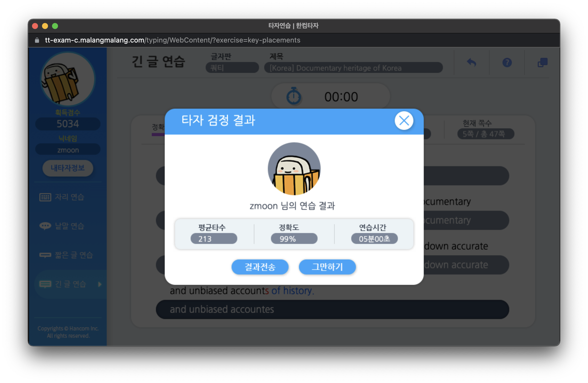This screenshot has width=588, height=383.
Task: Click the 평균타수 value 213
Action: (x=214, y=239)
